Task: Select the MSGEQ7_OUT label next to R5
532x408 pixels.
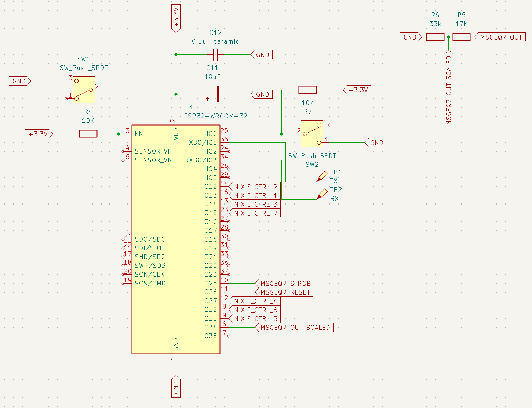Action: (x=500, y=37)
